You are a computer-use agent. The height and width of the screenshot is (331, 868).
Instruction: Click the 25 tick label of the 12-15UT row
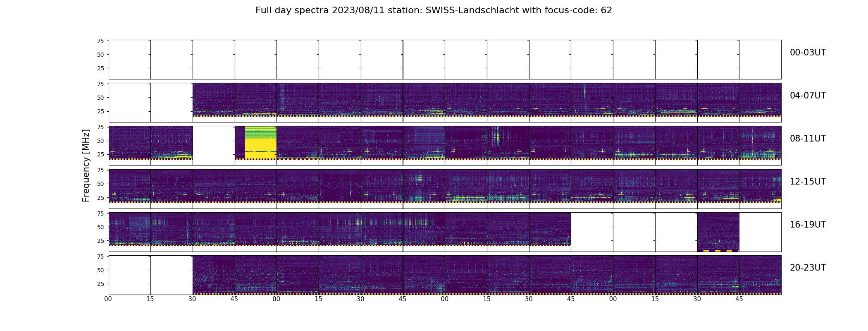point(100,197)
